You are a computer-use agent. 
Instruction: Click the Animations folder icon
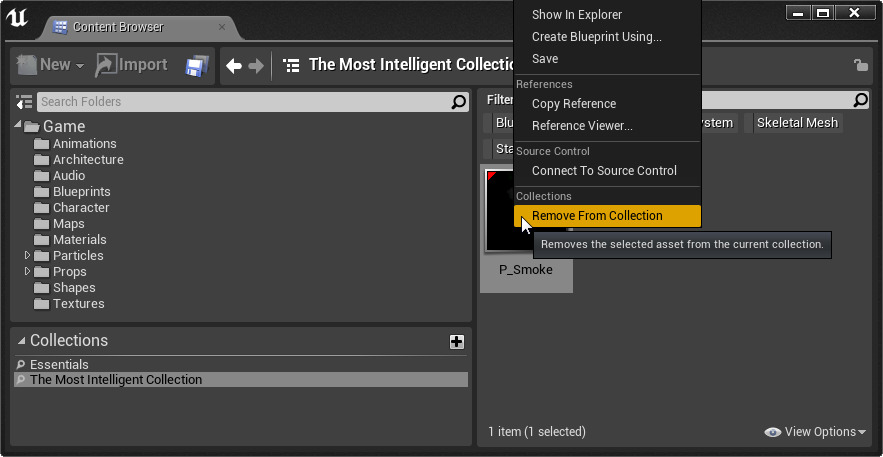click(x=42, y=144)
